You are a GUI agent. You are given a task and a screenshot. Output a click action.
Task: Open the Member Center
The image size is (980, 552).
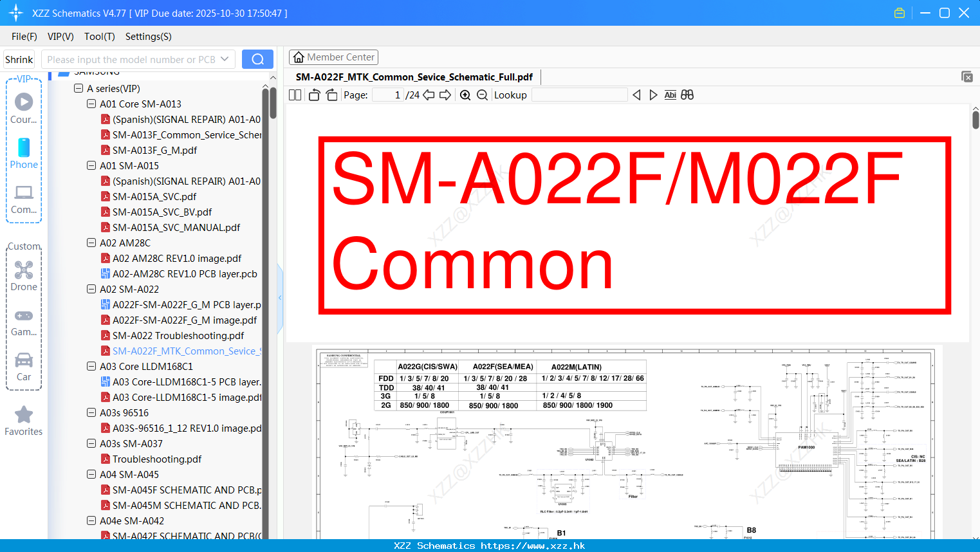(333, 57)
